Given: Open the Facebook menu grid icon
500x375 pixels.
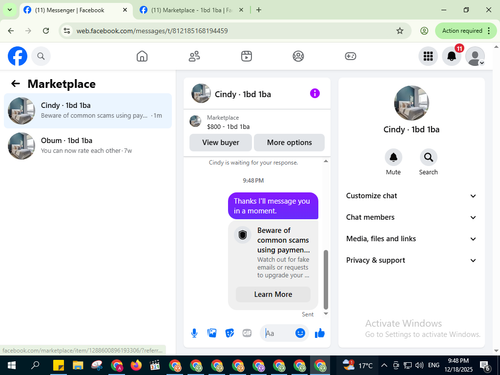Looking at the screenshot, I should pos(428,56).
